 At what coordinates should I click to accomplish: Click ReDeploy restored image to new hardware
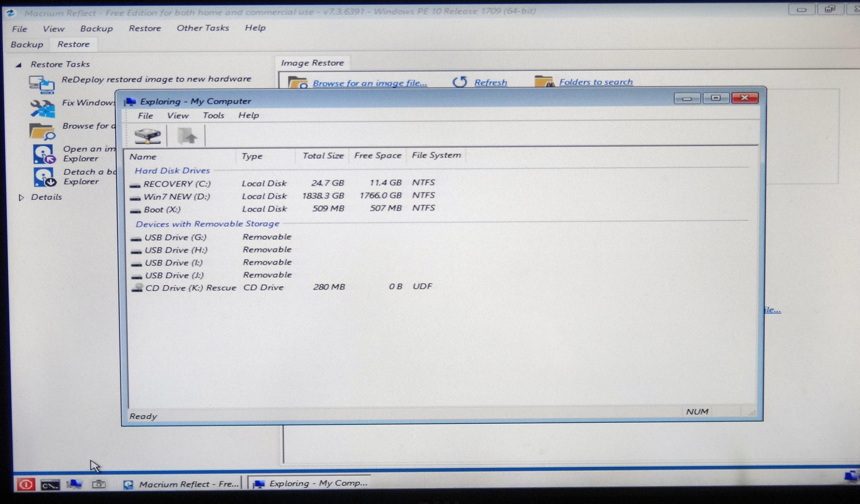point(156,79)
